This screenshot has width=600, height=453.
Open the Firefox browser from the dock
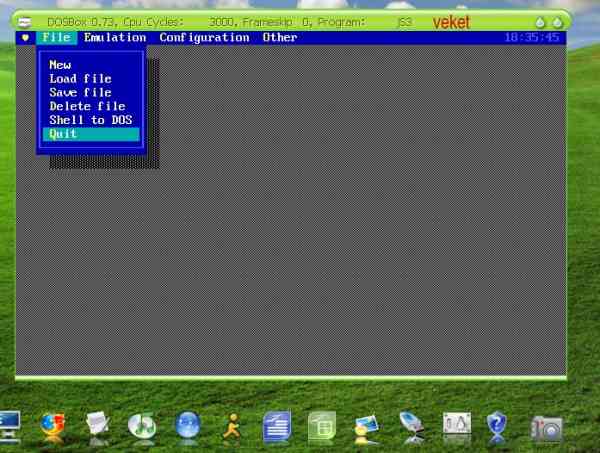click(52, 425)
